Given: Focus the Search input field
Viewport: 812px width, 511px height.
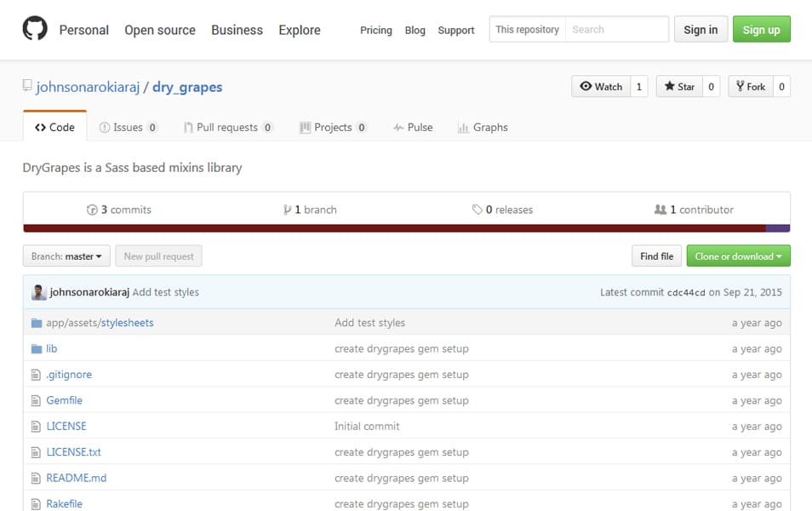Looking at the screenshot, I should [617, 30].
